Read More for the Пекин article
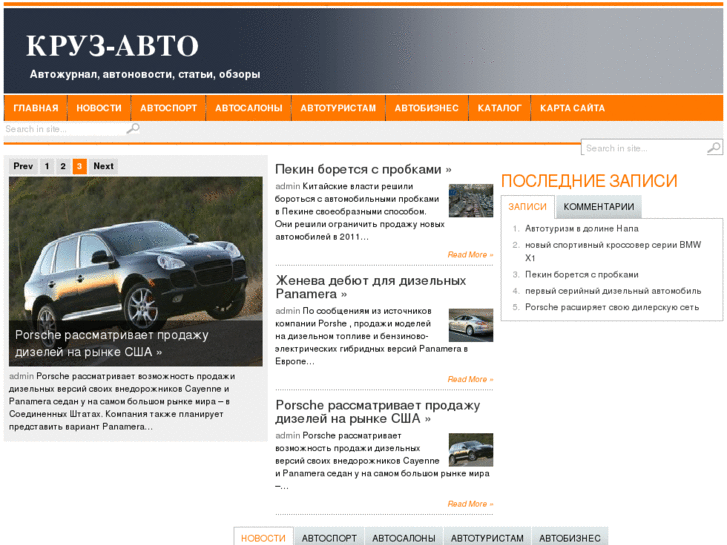This screenshot has width=727, height=545. 470,255
